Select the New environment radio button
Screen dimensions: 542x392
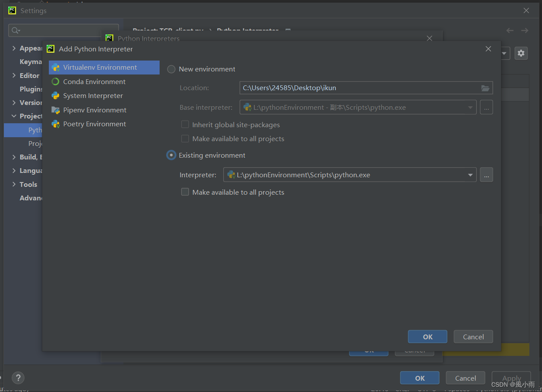tap(171, 69)
